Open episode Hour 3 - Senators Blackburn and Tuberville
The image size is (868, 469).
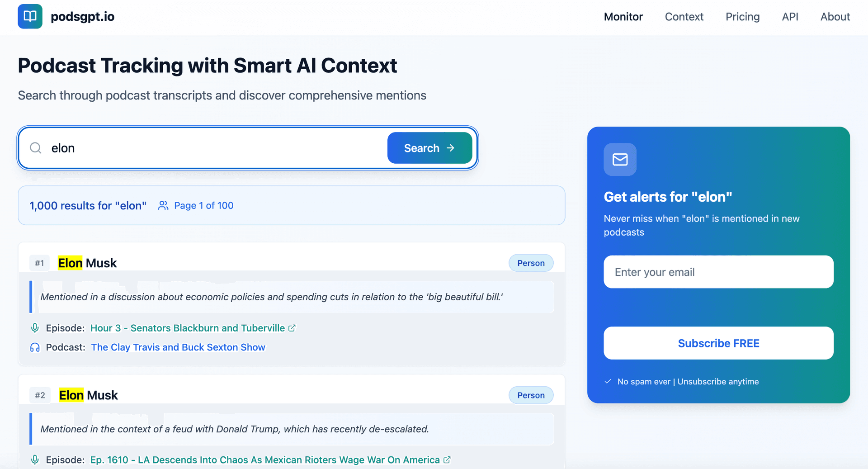coord(187,328)
